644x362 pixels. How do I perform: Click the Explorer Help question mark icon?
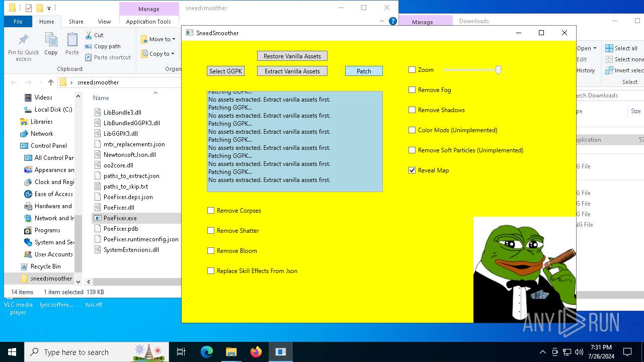point(393,21)
